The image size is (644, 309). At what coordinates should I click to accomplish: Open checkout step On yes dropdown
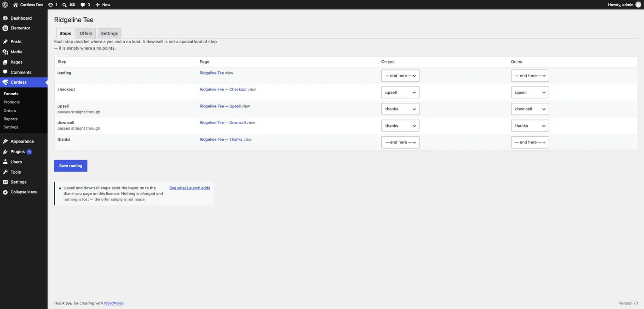[400, 92]
